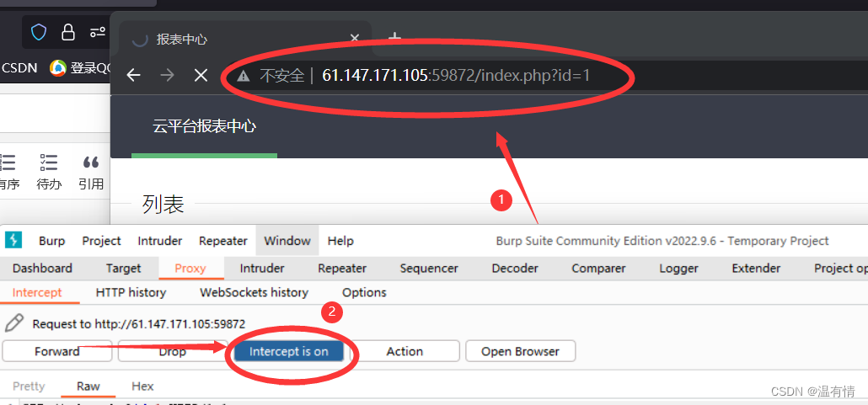Open the Proxy Options sub-tab
The width and height of the screenshot is (868, 405).
364,292
